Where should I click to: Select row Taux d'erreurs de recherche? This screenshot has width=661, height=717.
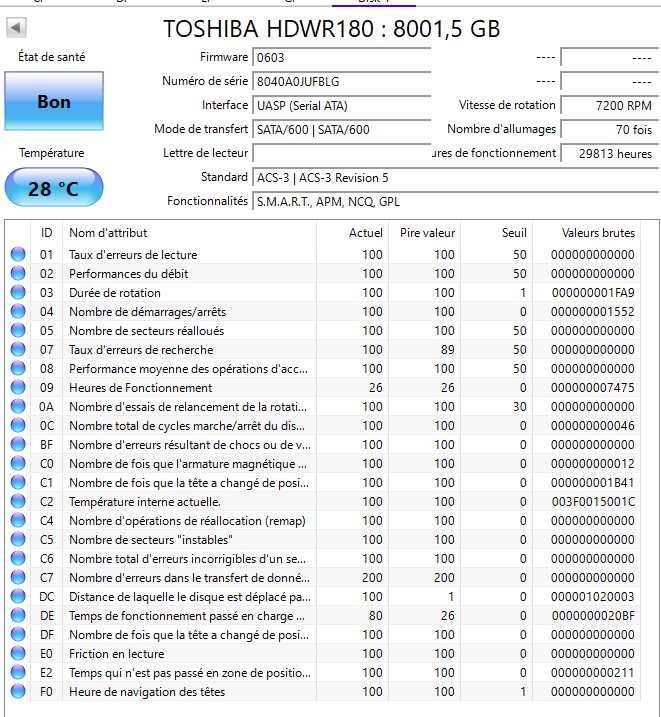click(323, 349)
